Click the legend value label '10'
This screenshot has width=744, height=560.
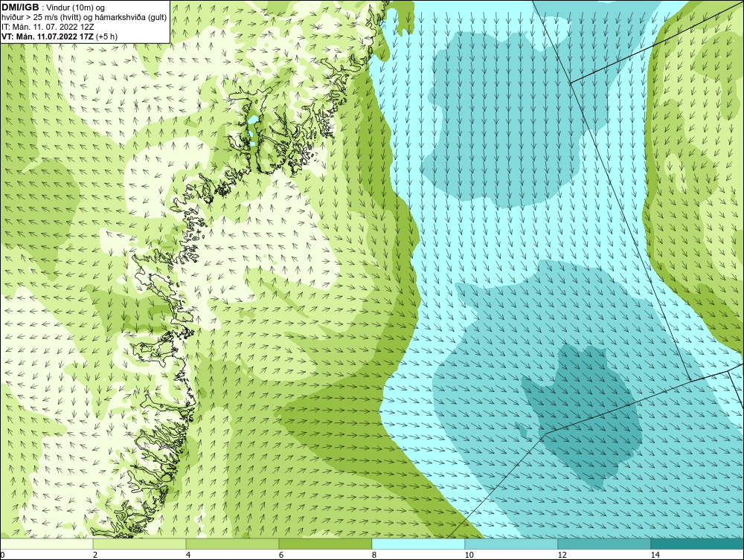(x=469, y=555)
